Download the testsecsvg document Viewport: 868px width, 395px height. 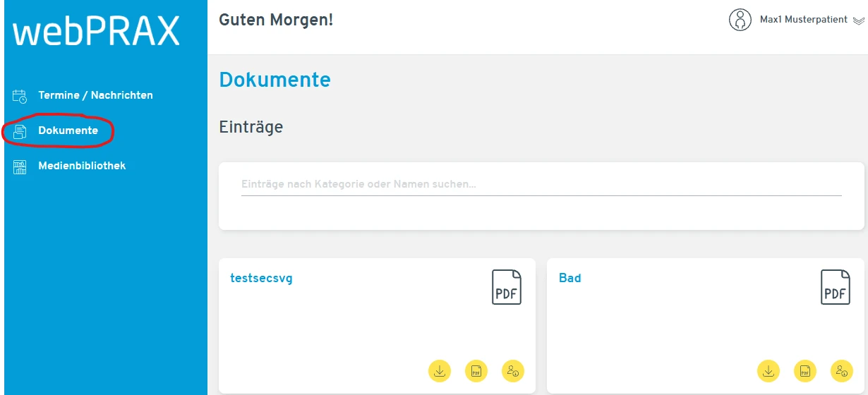[x=440, y=370]
